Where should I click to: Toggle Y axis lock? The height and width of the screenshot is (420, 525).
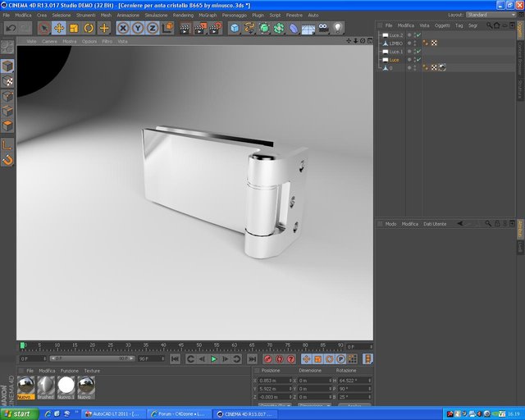point(138,28)
